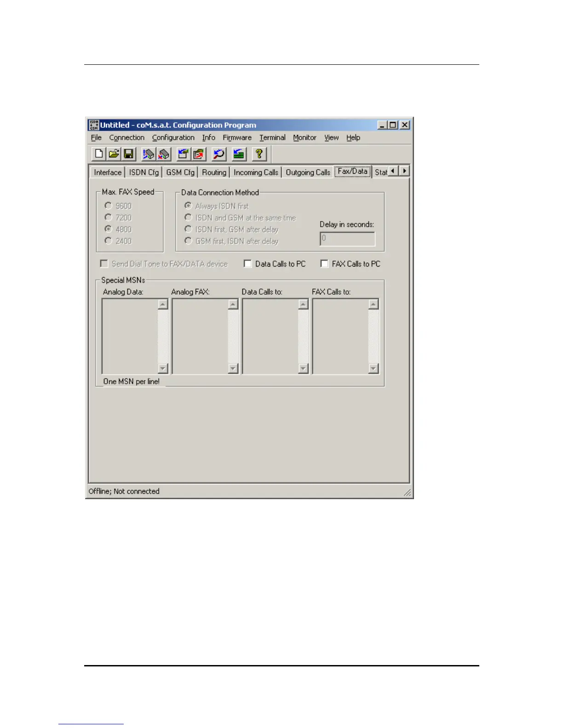
Task: Click Analog FAX list scroll up arrow
Action: 233,304
